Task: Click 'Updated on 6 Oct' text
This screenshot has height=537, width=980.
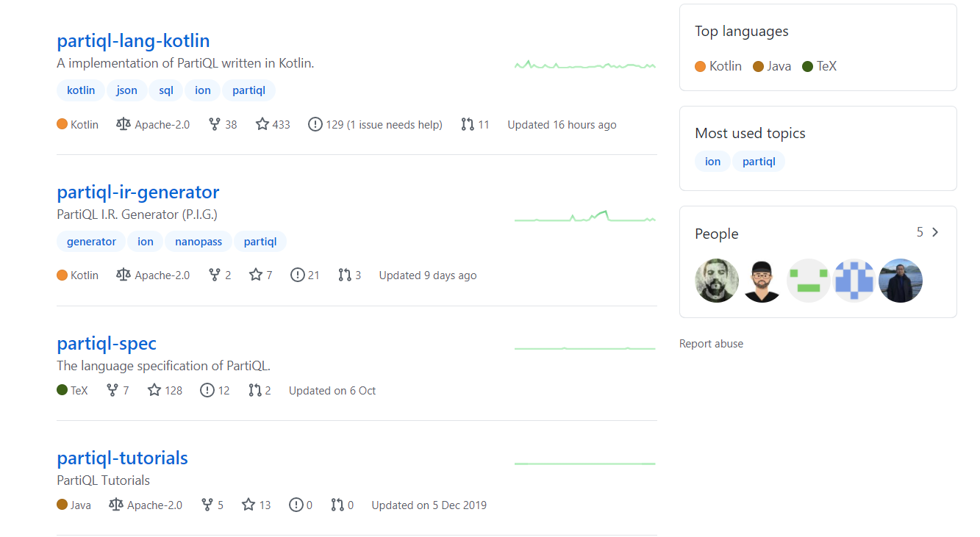Action: click(x=332, y=391)
